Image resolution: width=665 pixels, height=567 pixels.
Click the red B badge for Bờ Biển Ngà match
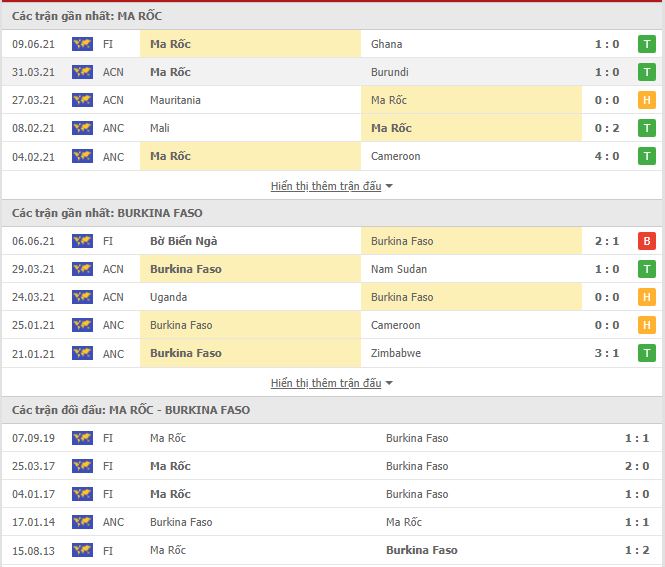[x=646, y=241]
